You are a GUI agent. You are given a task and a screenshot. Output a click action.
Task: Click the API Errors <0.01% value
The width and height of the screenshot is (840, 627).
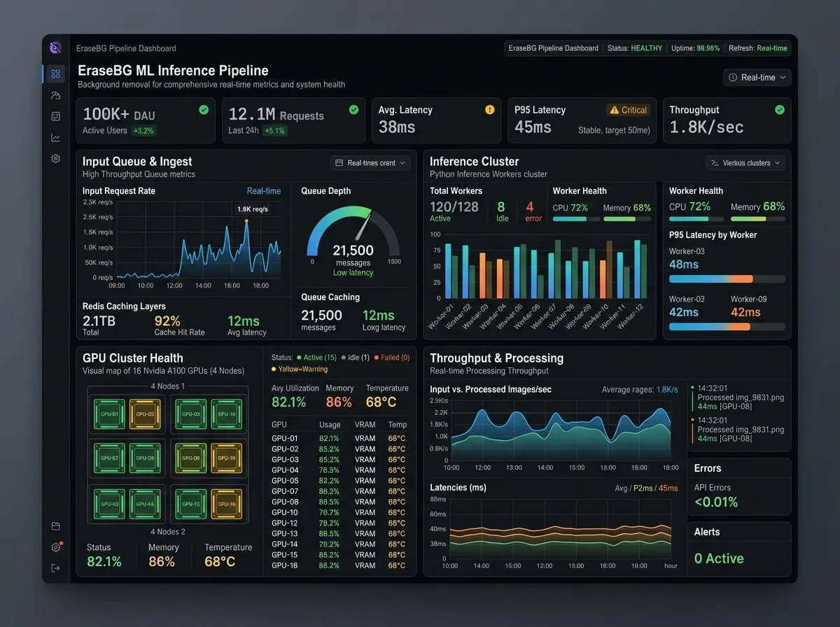715,502
